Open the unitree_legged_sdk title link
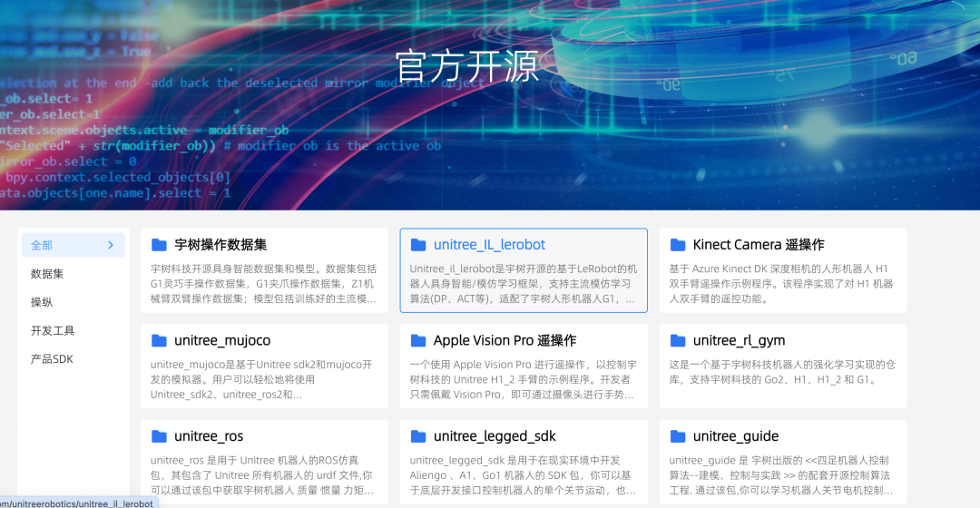Screen dimensions: 980x508 [x=495, y=436]
